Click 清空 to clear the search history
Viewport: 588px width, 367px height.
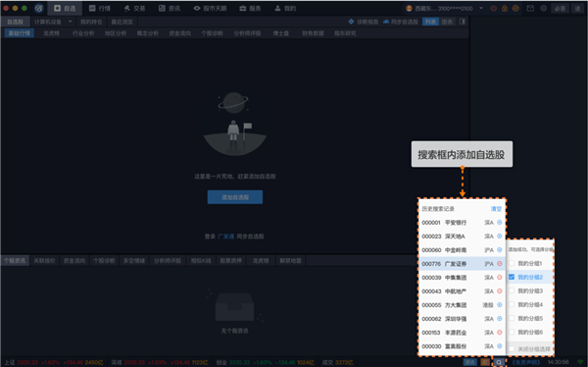[496, 209]
